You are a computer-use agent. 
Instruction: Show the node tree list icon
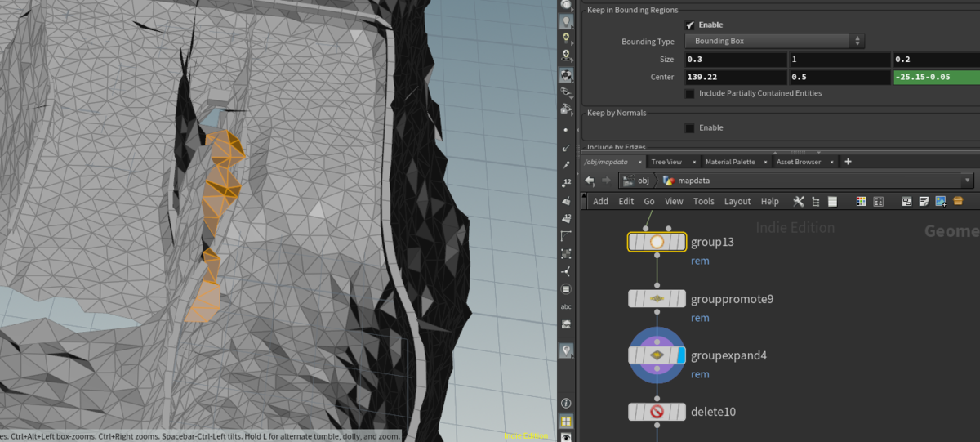[x=816, y=201]
